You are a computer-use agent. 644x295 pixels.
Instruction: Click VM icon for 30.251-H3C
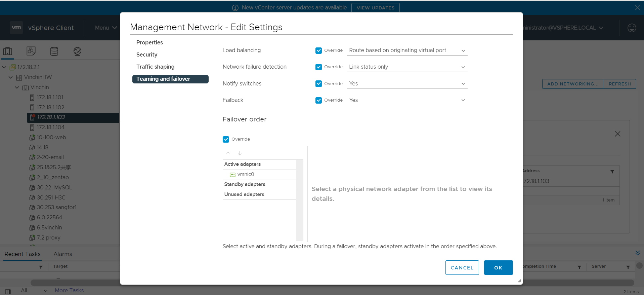click(x=32, y=197)
